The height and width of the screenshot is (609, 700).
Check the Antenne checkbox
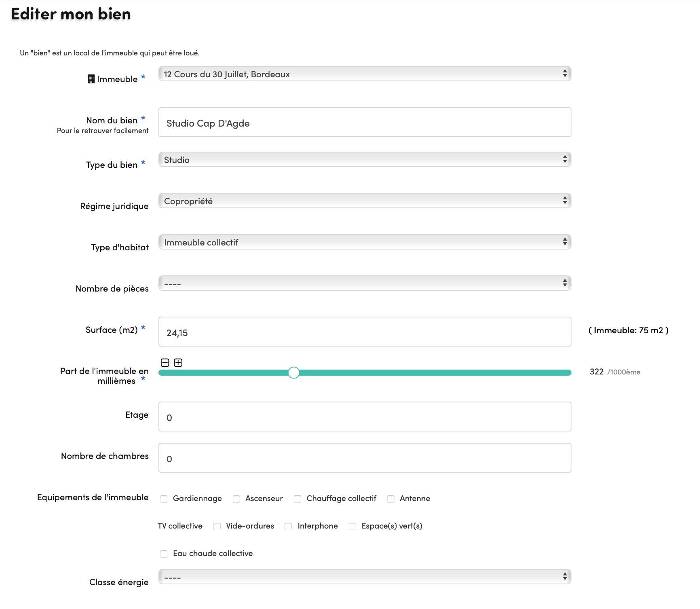click(x=391, y=499)
